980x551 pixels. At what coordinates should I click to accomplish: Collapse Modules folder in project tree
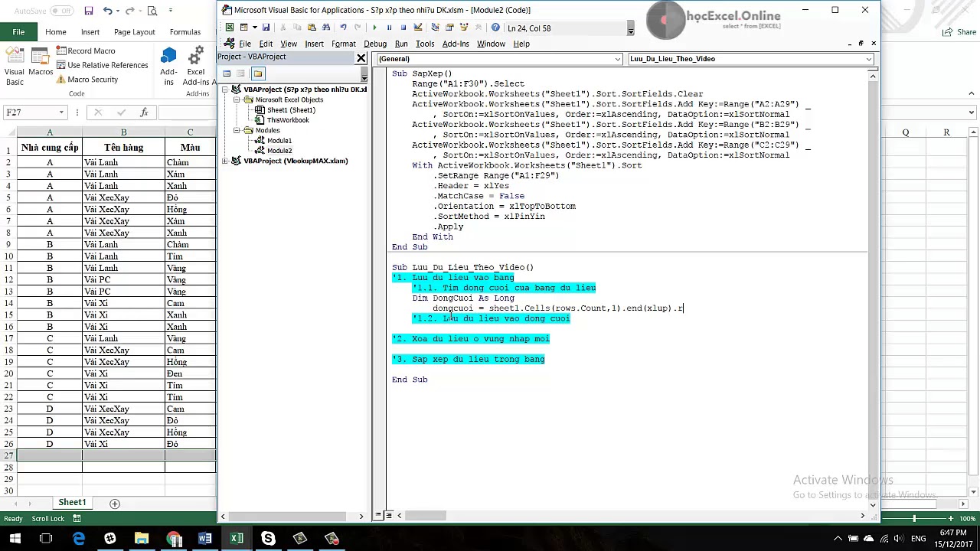tap(237, 130)
